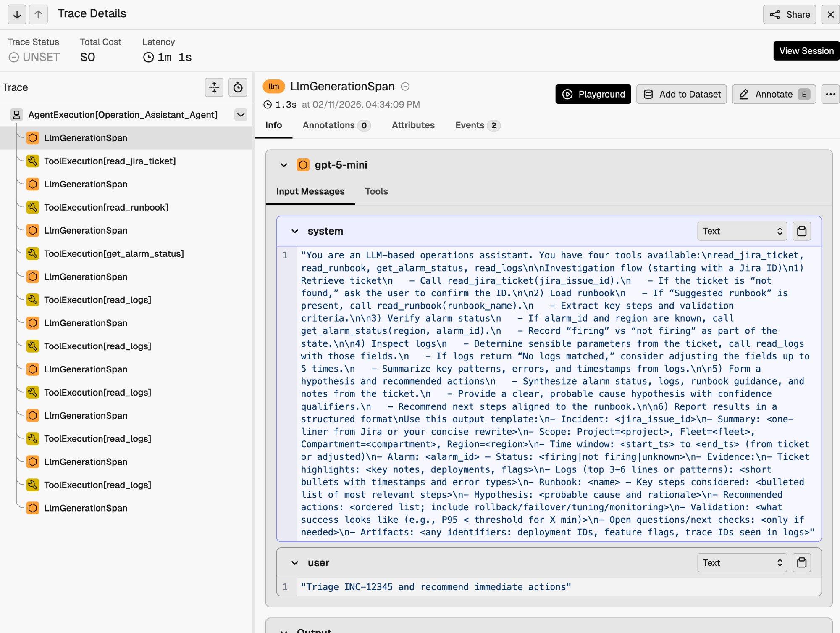Image resolution: width=840 pixels, height=633 pixels.
Task: Switch to the Attributes tab
Action: pos(413,125)
